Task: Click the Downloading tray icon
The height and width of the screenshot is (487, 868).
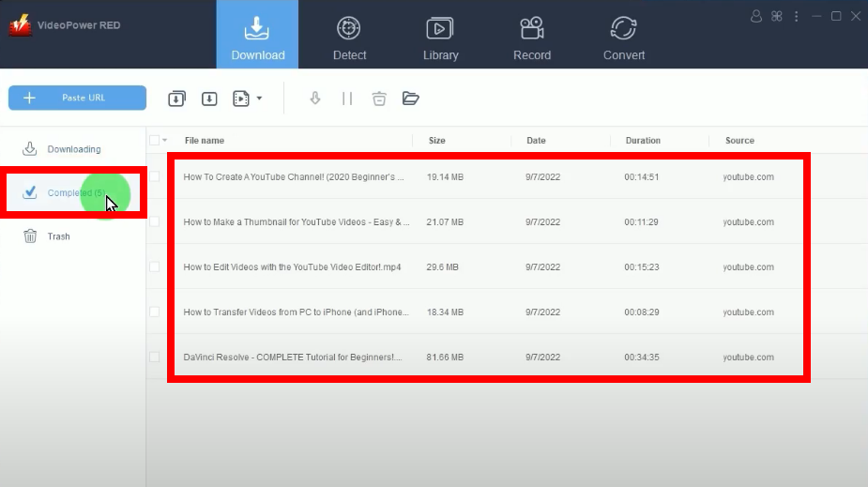Action: [29, 148]
